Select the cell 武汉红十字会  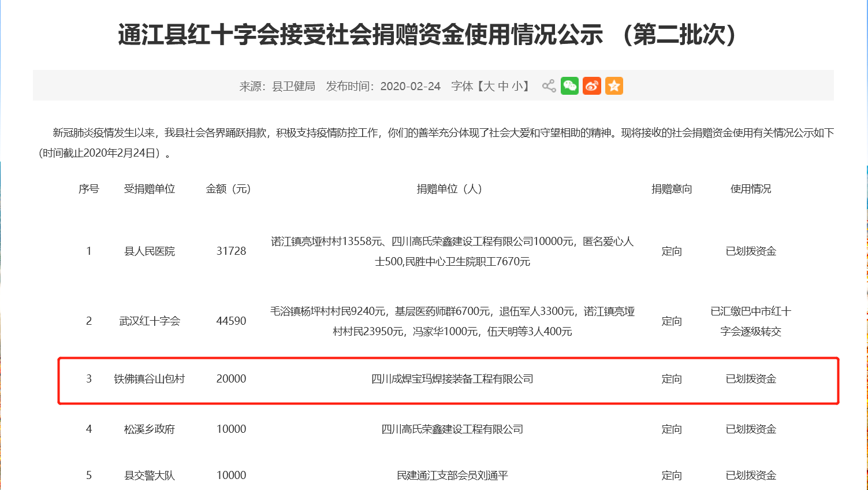pyautogui.click(x=150, y=321)
